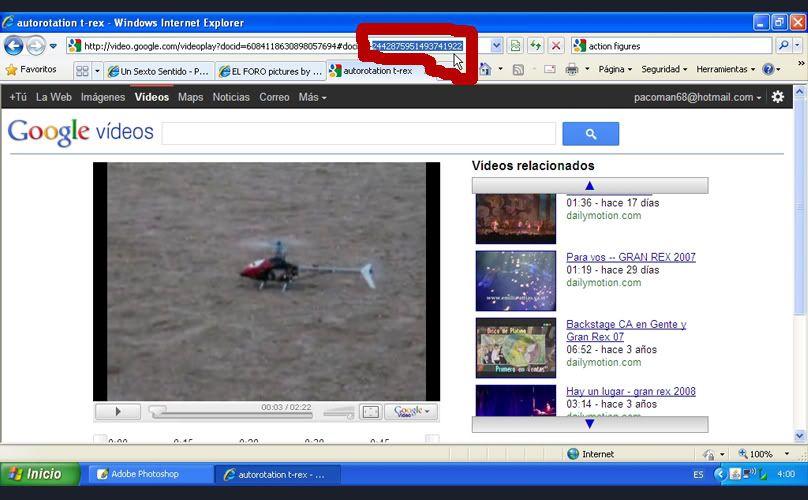Click the Print icon
Viewport: 808px width, 500px height.
click(571, 69)
